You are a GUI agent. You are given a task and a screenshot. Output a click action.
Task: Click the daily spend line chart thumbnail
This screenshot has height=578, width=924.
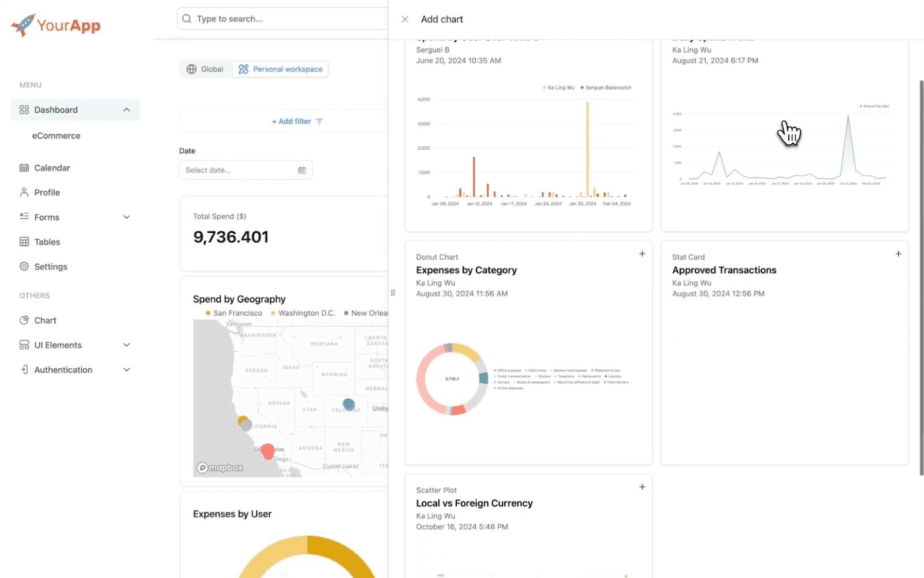(781, 146)
